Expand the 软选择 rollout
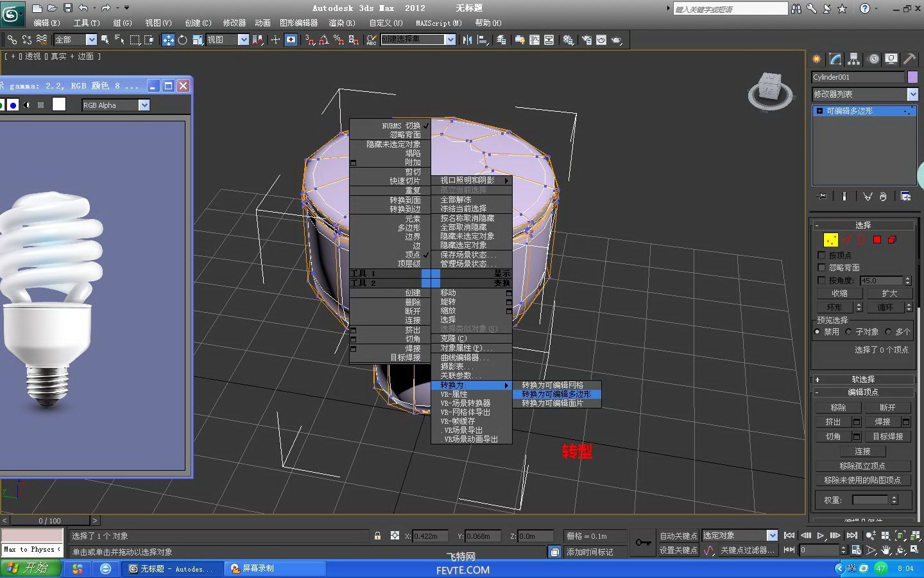 [x=863, y=380]
